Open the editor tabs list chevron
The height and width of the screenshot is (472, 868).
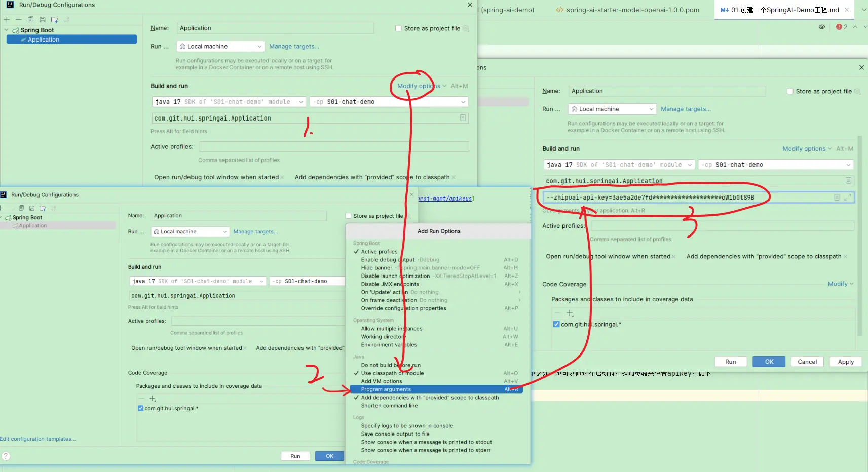863,10
